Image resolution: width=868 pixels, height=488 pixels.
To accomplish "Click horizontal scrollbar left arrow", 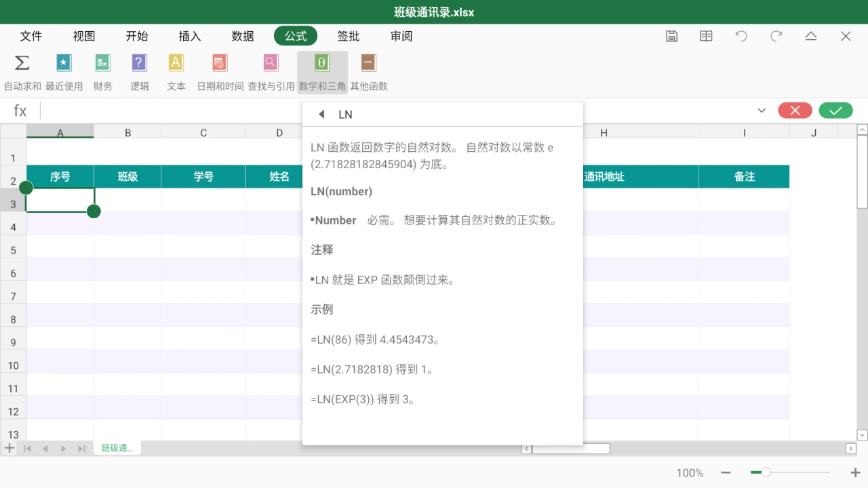I will 526,449.
